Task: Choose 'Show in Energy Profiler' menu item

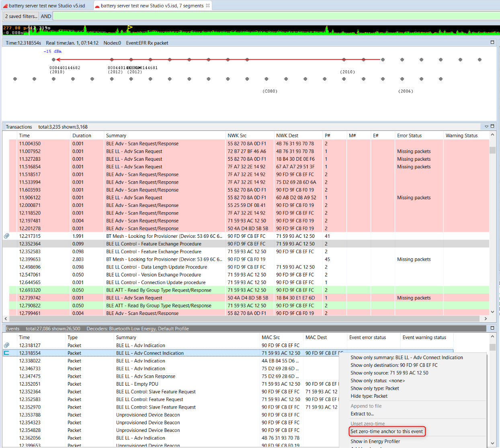Action: tap(375, 441)
